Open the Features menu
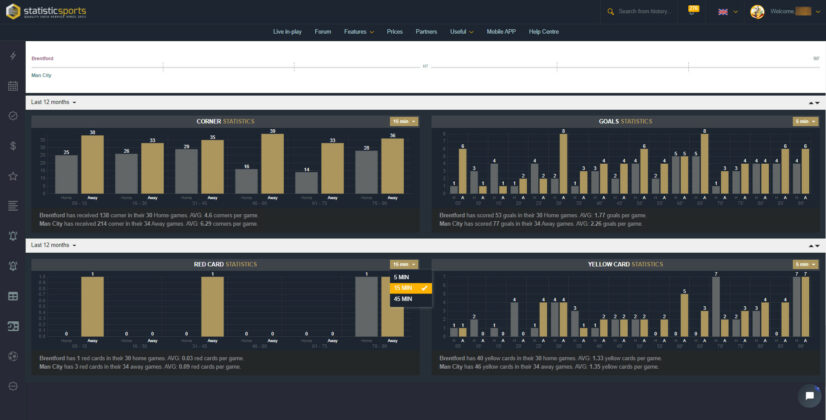 358,32
